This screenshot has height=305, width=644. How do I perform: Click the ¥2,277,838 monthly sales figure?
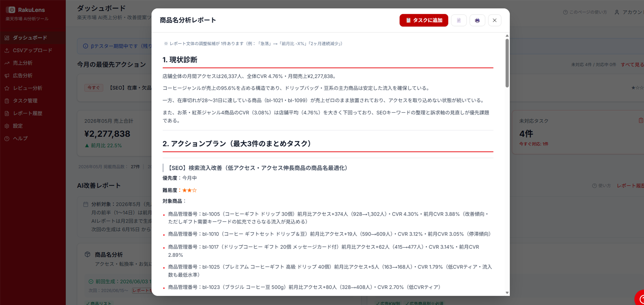point(107,134)
